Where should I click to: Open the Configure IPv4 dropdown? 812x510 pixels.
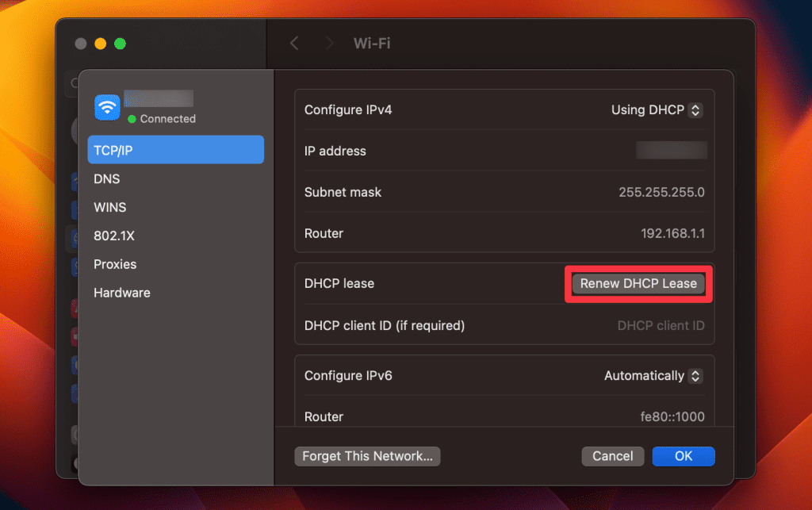pyautogui.click(x=657, y=110)
